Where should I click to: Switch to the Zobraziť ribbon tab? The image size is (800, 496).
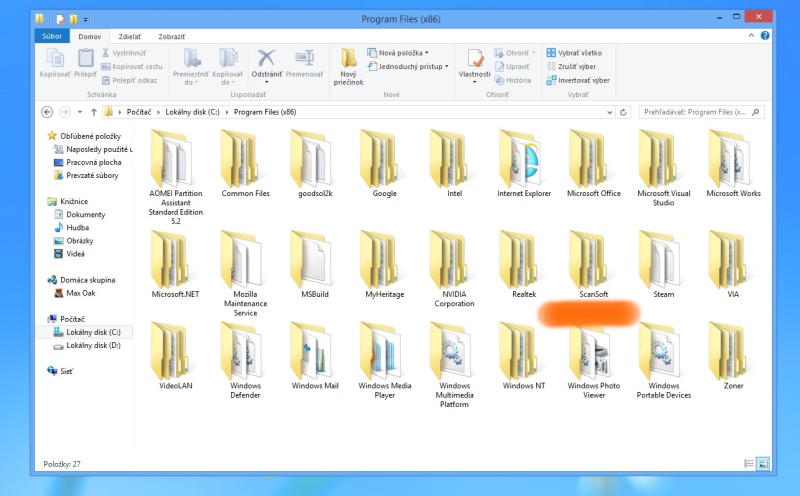172,37
